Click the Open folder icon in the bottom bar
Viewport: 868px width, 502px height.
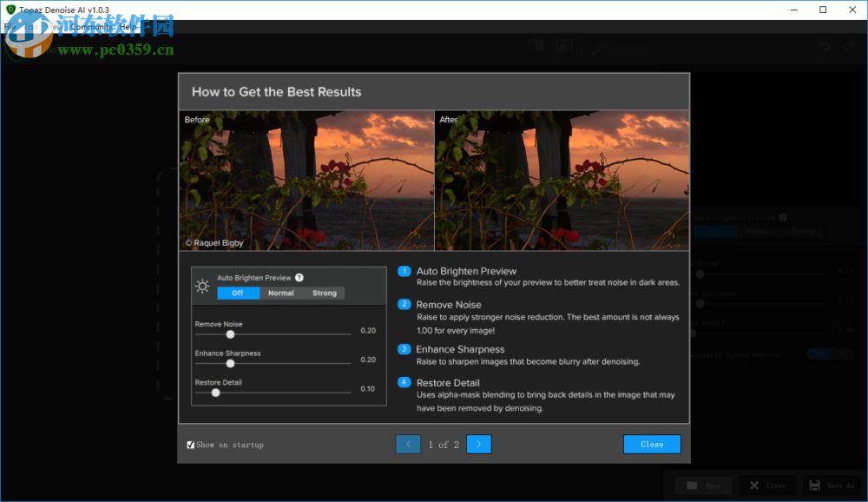point(692,485)
